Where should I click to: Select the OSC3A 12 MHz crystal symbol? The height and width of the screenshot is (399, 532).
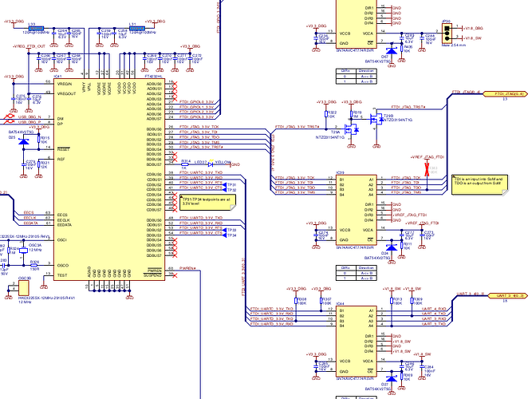(23, 251)
